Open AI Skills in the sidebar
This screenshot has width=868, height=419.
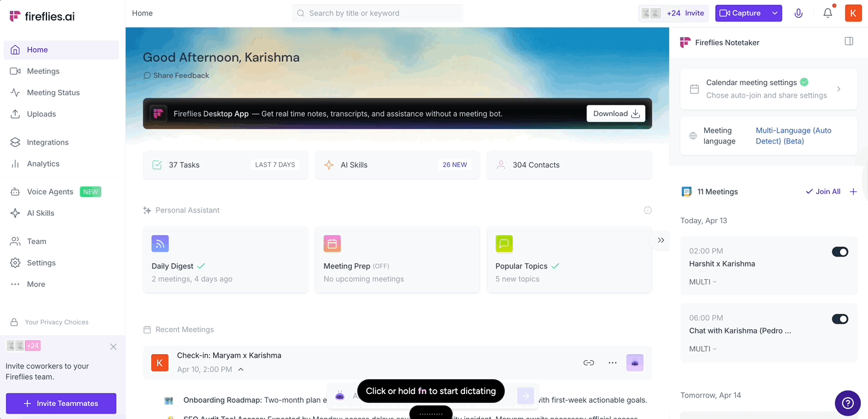61,213
